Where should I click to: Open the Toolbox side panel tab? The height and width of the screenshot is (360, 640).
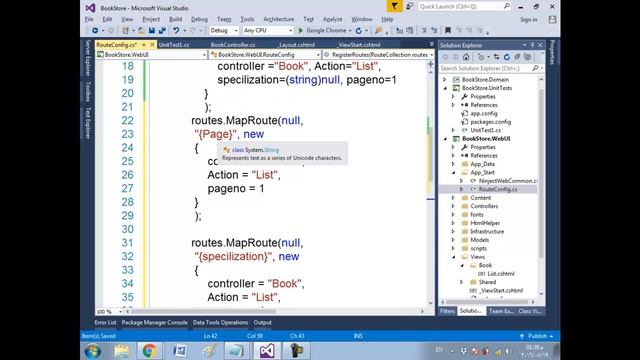click(x=88, y=91)
